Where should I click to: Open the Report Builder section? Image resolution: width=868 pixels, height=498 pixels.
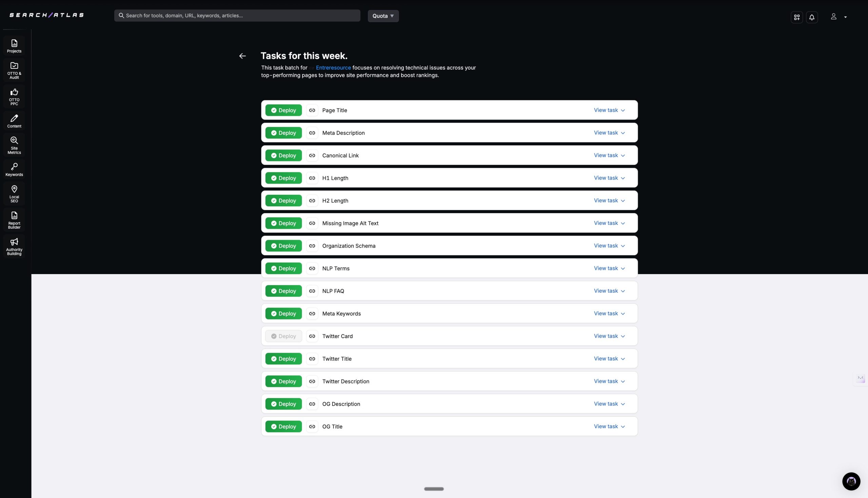tap(14, 219)
